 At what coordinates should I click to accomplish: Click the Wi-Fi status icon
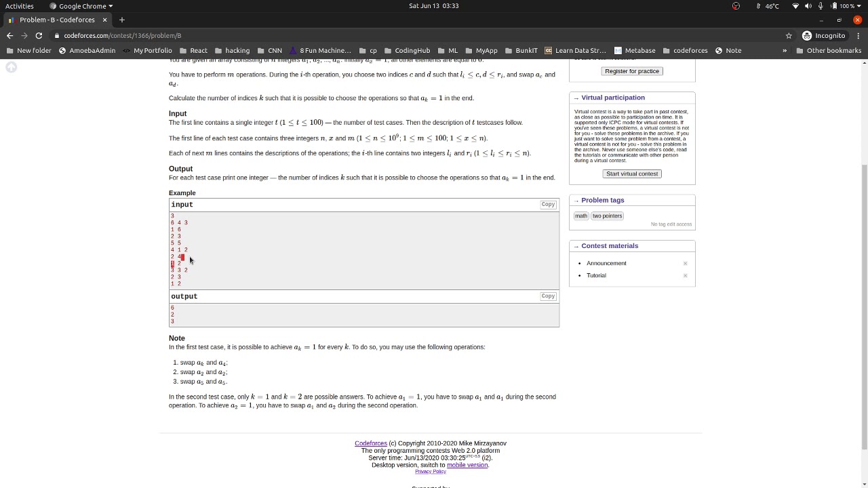795,6
